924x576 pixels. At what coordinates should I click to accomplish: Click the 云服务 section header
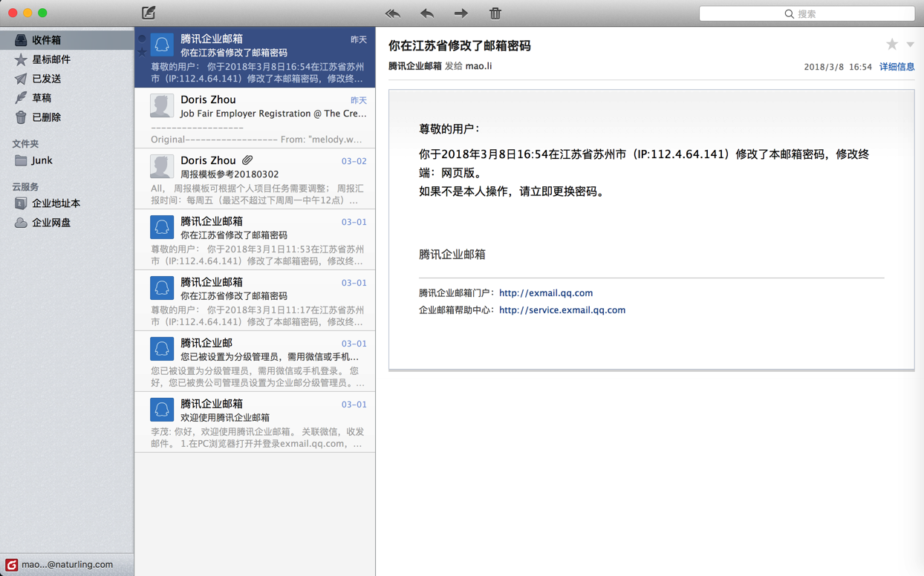[25, 187]
